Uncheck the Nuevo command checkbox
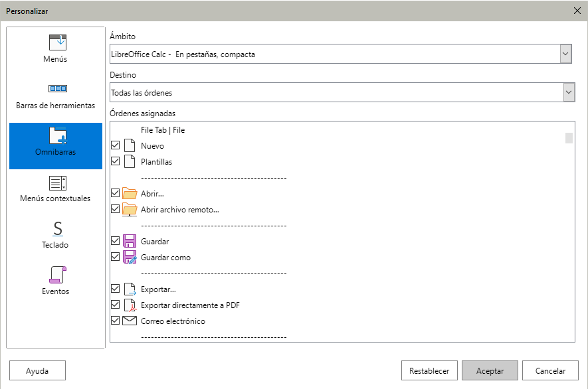588x389 pixels. tap(116, 146)
